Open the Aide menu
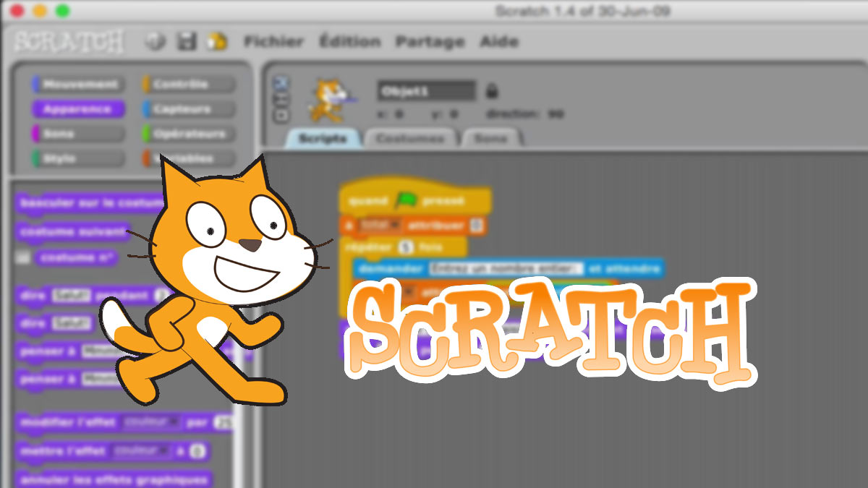 [x=499, y=42]
